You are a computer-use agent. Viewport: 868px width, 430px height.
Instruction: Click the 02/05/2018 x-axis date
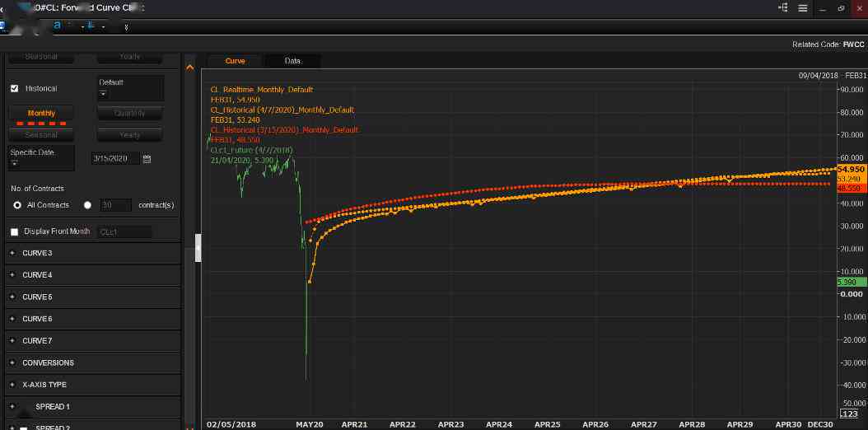click(x=231, y=424)
